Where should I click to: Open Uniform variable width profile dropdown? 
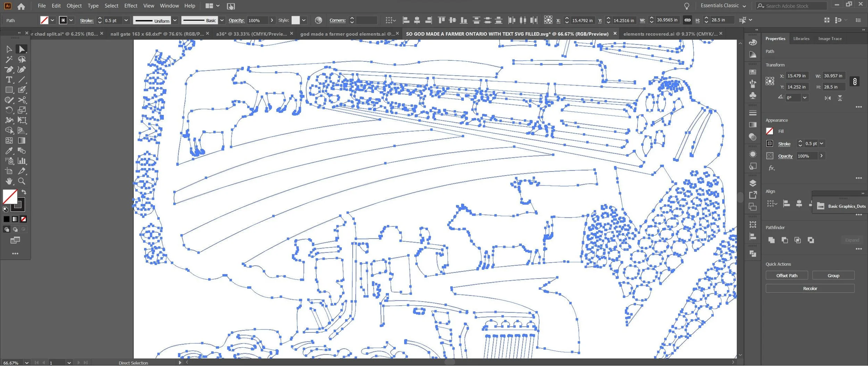pyautogui.click(x=175, y=20)
